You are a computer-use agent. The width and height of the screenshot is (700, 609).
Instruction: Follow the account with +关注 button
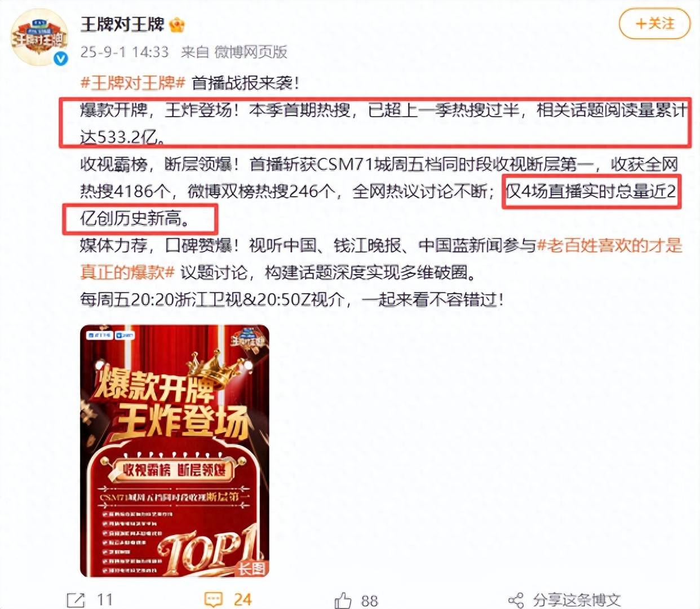[654, 24]
